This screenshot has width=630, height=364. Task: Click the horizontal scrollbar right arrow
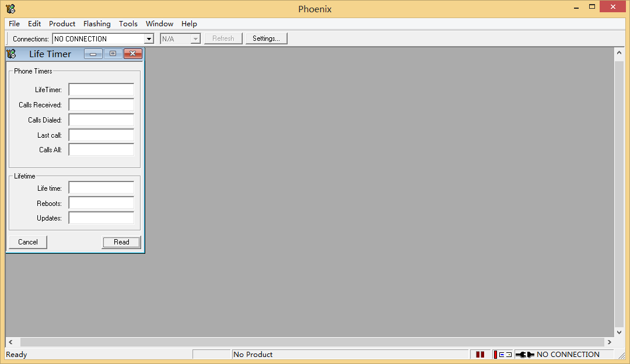click(610, 342)
